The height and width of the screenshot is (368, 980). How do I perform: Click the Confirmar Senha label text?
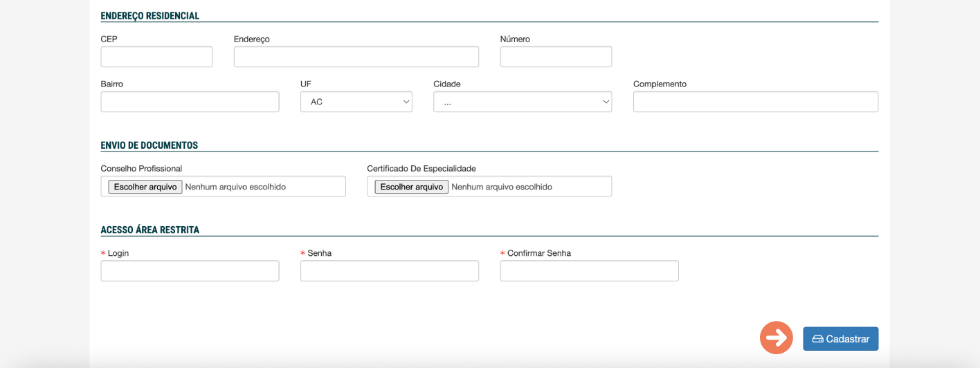(x=539, y=253)
